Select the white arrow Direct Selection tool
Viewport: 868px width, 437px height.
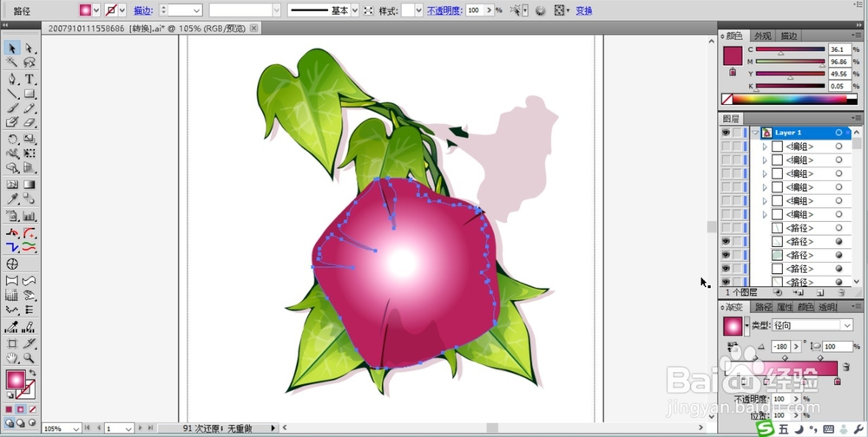pos(29,49)
